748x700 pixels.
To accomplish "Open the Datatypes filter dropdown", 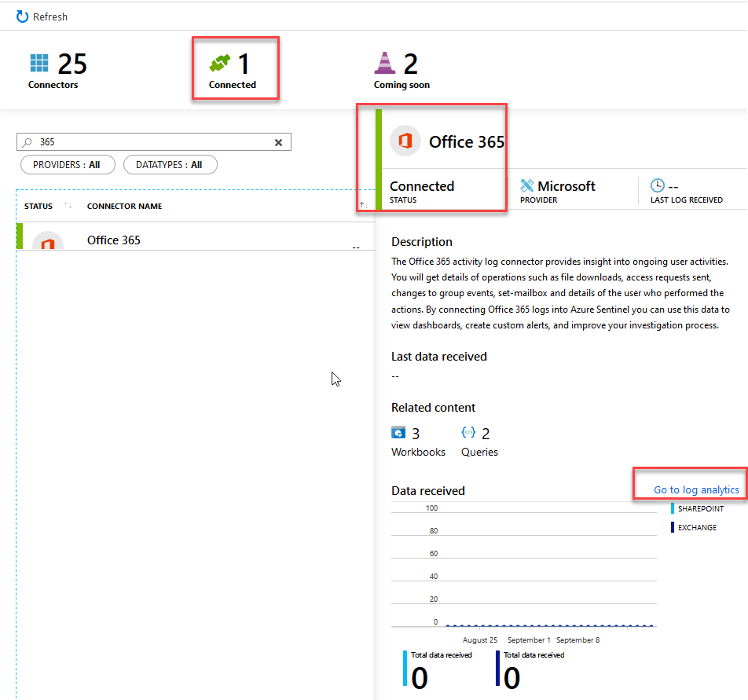I will [x=170, y=165].
